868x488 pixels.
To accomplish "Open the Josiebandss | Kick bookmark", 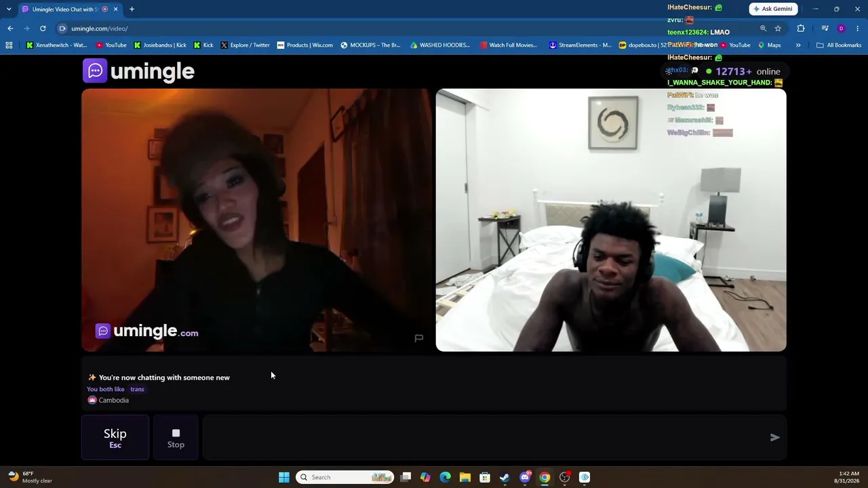I will click(160, 45).
